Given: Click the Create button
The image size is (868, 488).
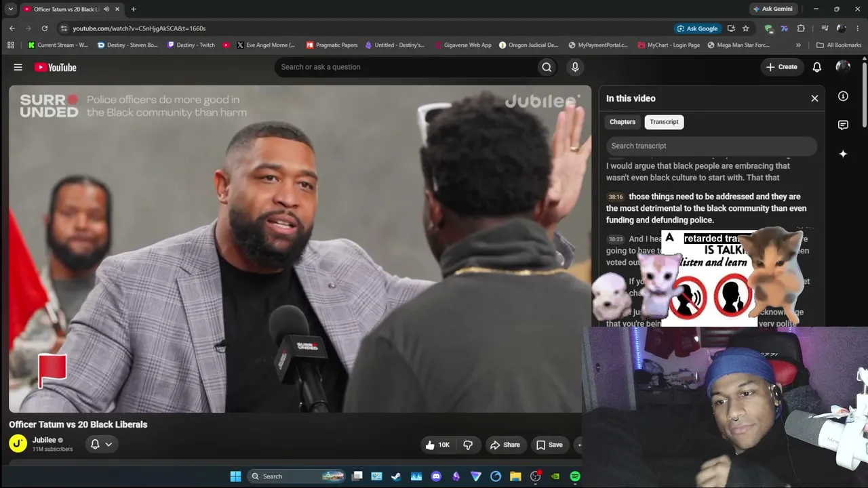Looking at the screenshot, I should tap(782, 67).
